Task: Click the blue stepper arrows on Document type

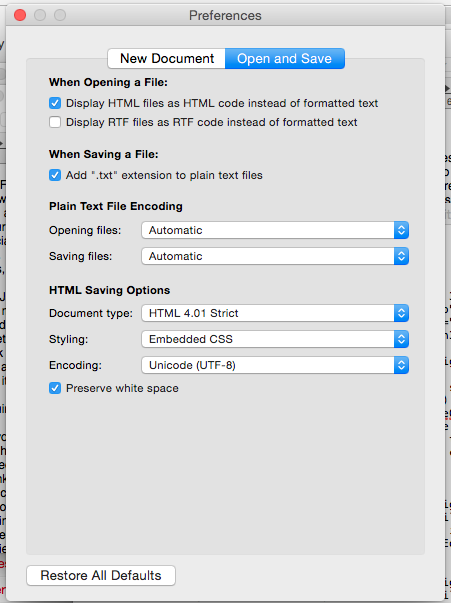Action: click(x=401, y=313)
